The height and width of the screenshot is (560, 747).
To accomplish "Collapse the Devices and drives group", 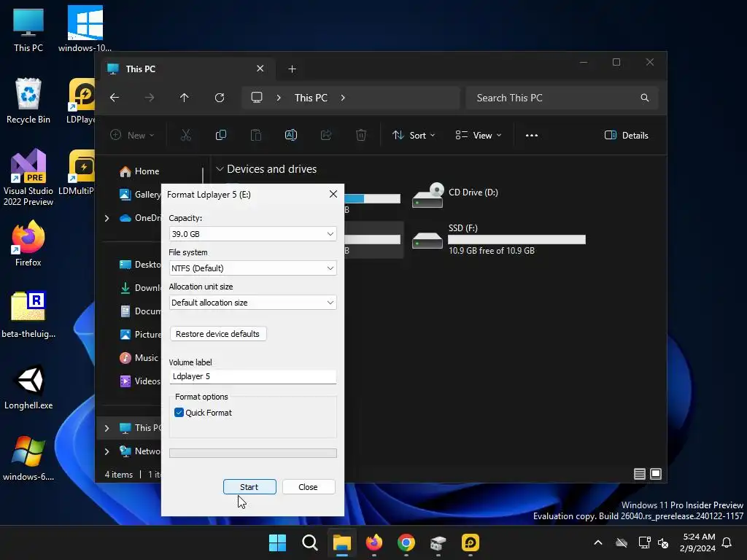I will point(220,169).
